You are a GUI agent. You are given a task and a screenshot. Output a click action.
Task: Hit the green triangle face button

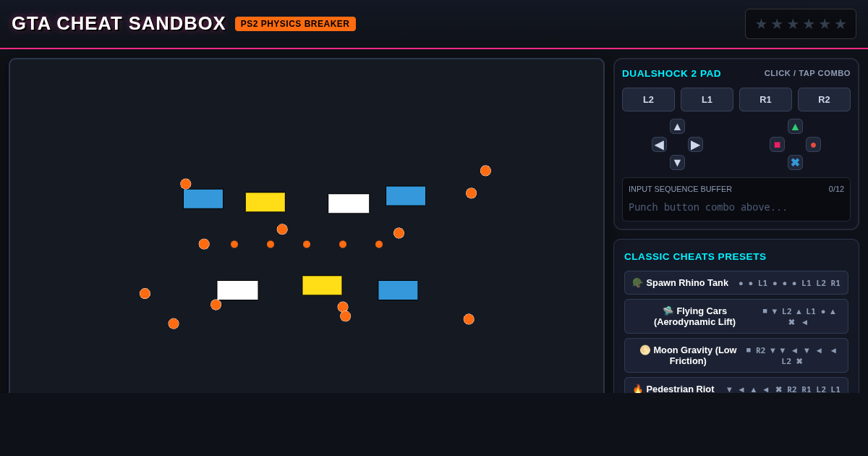coord(795,127)
